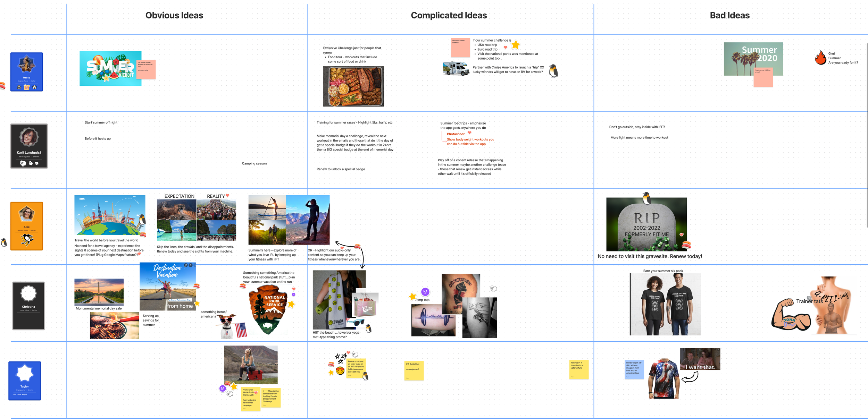This screenshot has width=868, height=419.
Task: Select the Obvious Ideas column heading
Action: tap(174, 15)
